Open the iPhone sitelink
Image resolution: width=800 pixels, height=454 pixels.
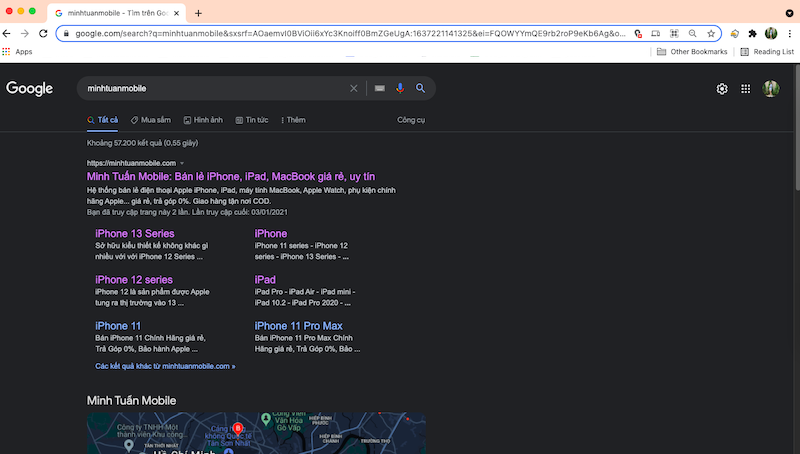click(270, 234)
